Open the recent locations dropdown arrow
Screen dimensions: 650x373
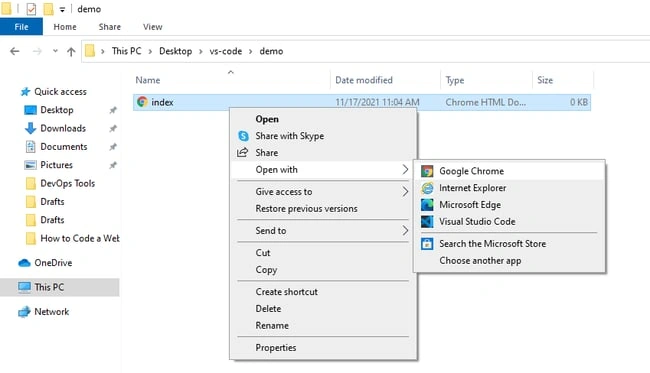[55, 51]
